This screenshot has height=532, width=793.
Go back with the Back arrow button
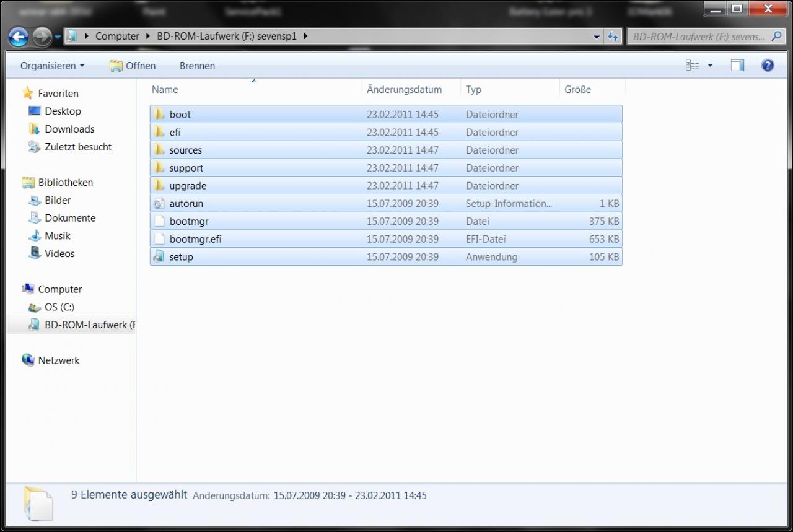pyautogui.click(x=19, y=37)
